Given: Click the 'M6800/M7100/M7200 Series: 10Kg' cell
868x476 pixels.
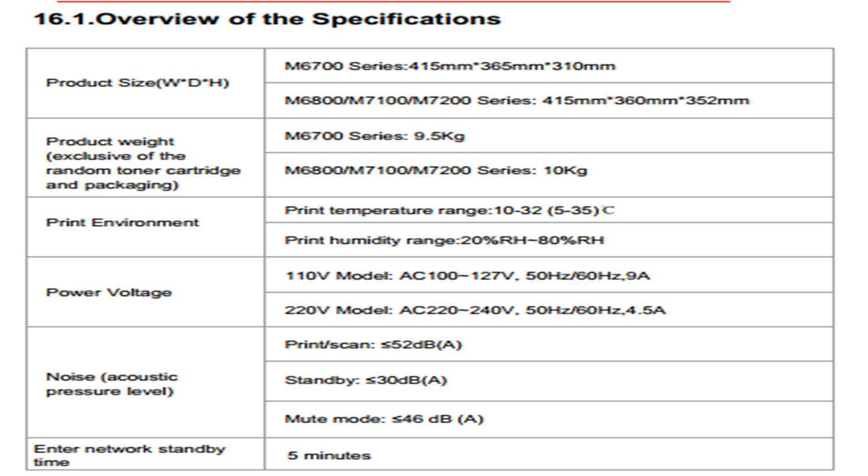Looking at the screenshot, I should pyautogui.click(x=549, y=175).
